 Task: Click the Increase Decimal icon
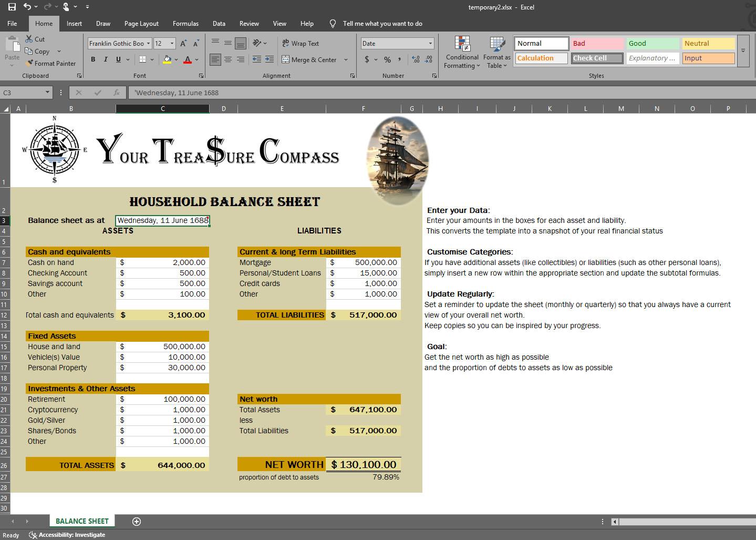coord(416,59)
